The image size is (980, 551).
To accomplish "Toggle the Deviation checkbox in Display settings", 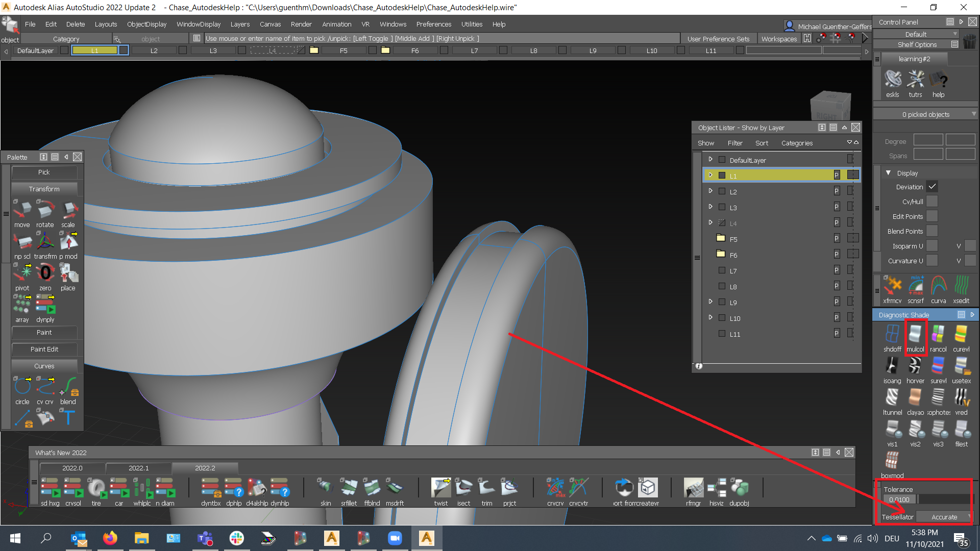I will coord(933,186).
